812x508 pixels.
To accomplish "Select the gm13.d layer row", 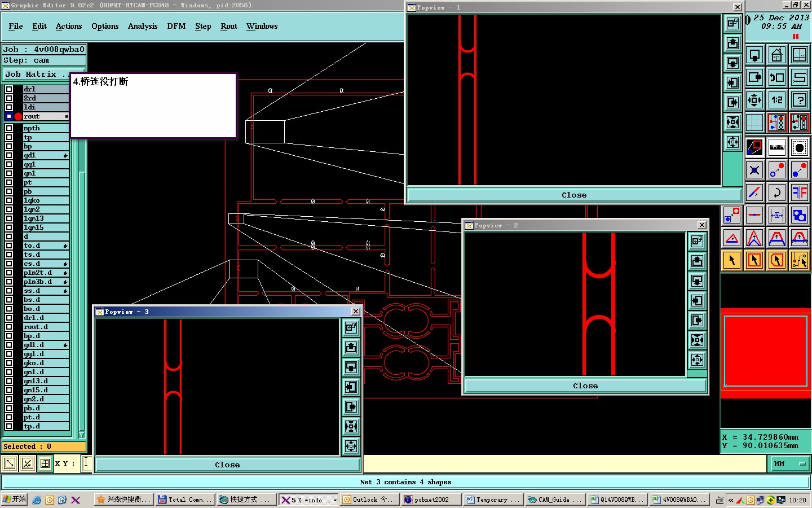I will point(46,381).
